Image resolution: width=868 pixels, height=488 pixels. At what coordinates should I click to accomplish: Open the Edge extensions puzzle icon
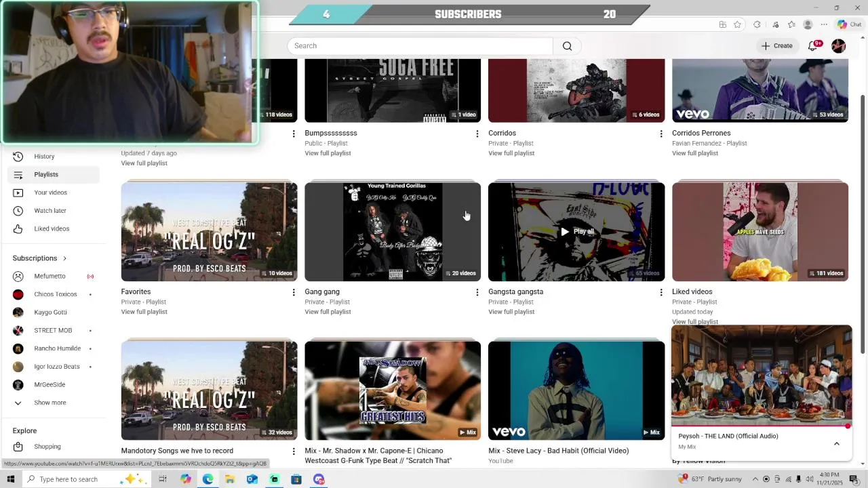[x=757, y=24]
